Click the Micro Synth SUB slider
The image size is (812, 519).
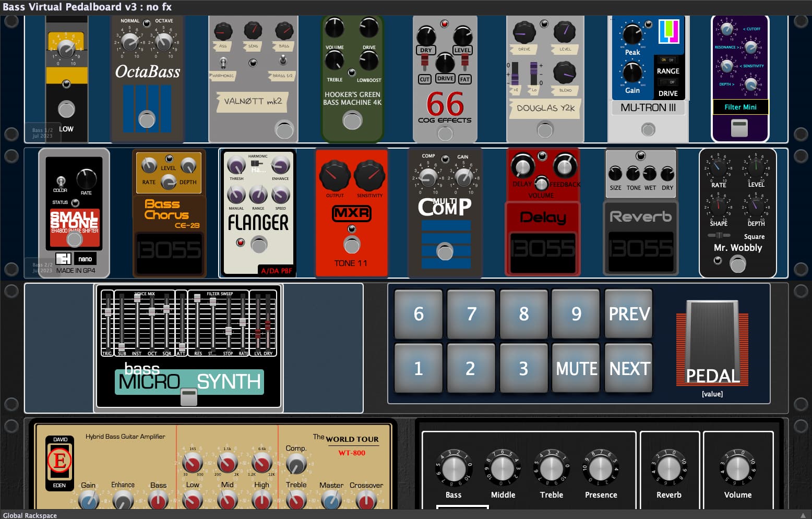pyautogui.click(x=122, y=347)
